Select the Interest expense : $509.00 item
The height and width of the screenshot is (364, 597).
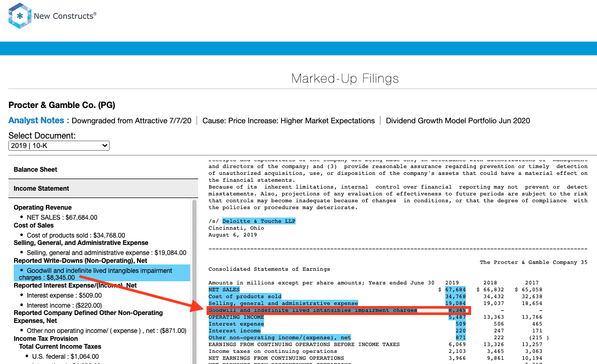coord(64,296)
